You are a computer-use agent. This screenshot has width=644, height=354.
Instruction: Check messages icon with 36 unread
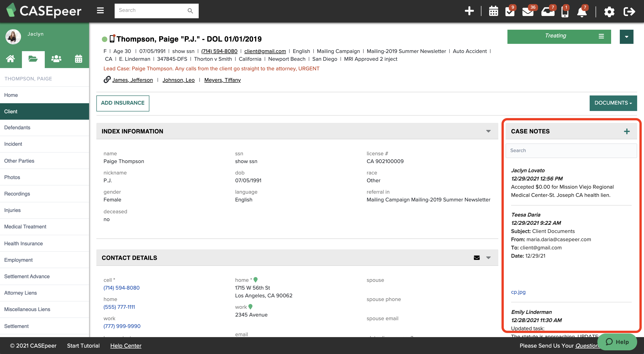528,11
